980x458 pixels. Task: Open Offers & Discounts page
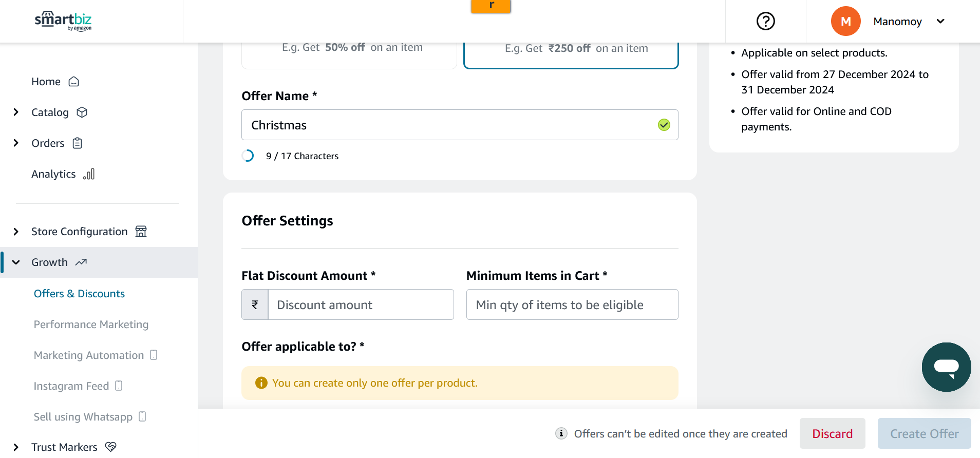pos(80,294)
